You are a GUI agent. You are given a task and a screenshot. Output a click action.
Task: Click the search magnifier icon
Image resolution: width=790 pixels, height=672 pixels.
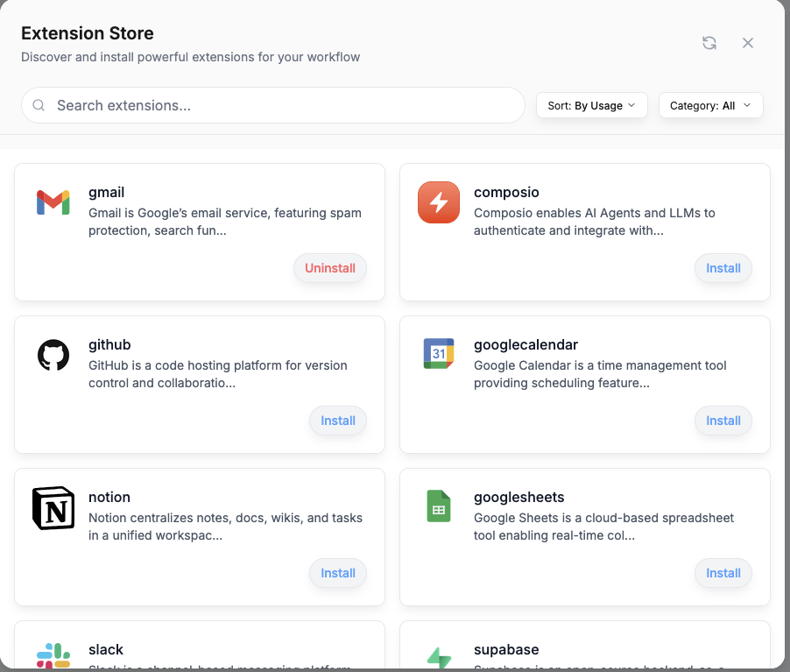(x=39, y=105)
